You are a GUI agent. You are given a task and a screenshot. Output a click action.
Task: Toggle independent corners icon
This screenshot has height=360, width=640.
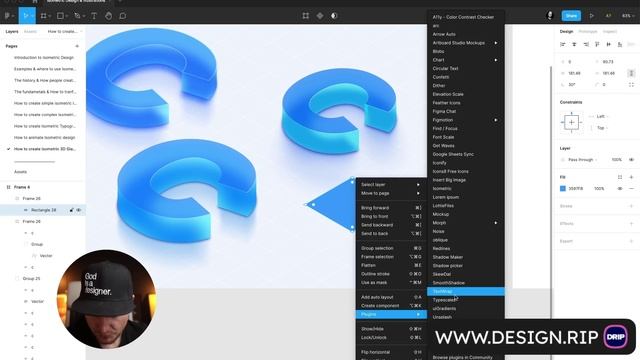[x=631, y=84]
